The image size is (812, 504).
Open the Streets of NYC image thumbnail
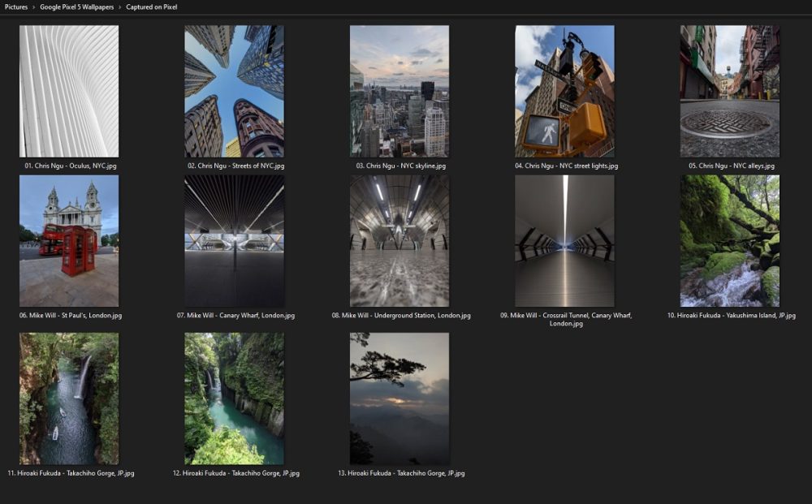[234, 91]
